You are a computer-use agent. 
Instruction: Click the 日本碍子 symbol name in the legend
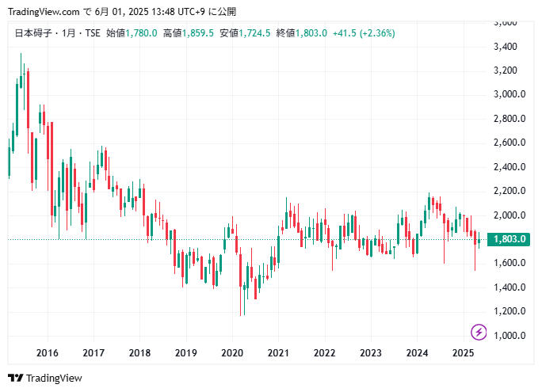33,33
